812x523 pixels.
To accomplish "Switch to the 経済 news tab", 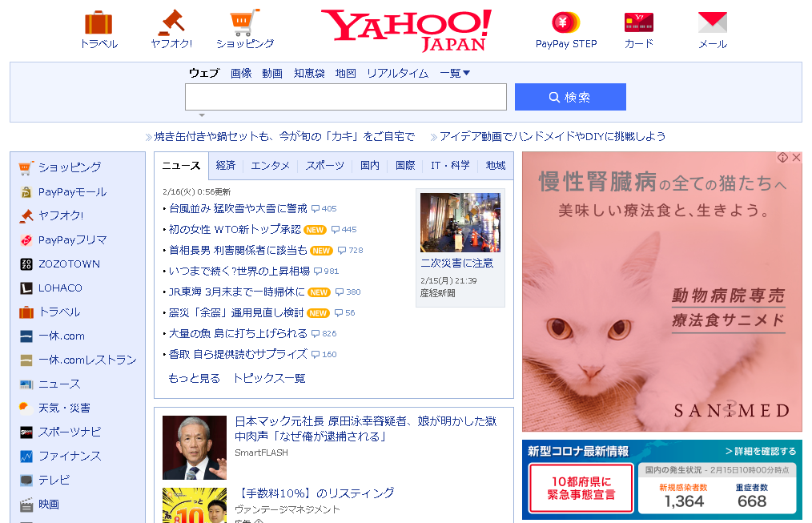I will point(225,165).
